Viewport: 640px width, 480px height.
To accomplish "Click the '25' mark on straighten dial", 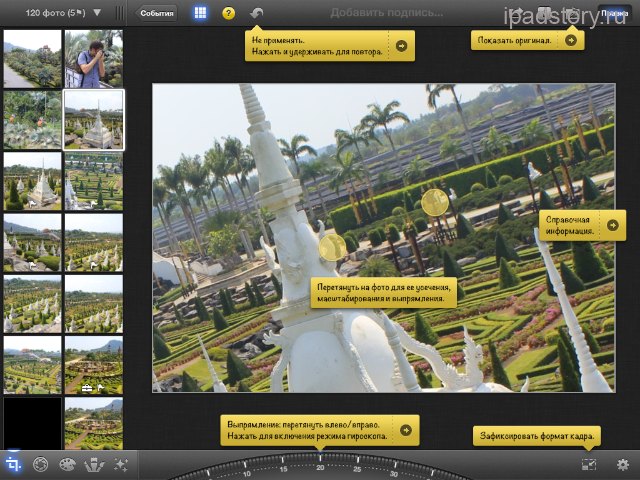I will coord(357,469).
